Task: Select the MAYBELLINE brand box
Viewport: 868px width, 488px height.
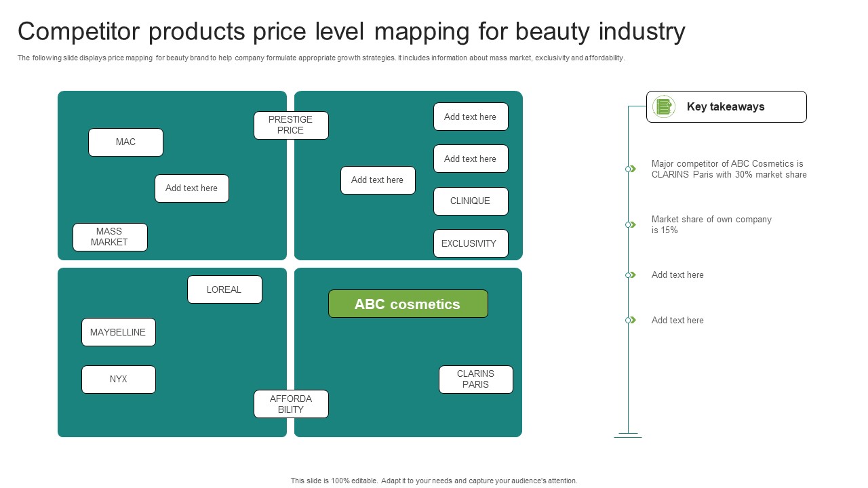Action: click(119, 332)
